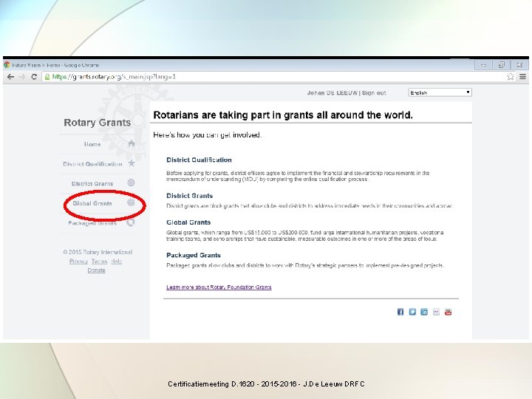The image size is (532, 399).
Task: Click the District Qualification star icon
Action: coord(132,163)
